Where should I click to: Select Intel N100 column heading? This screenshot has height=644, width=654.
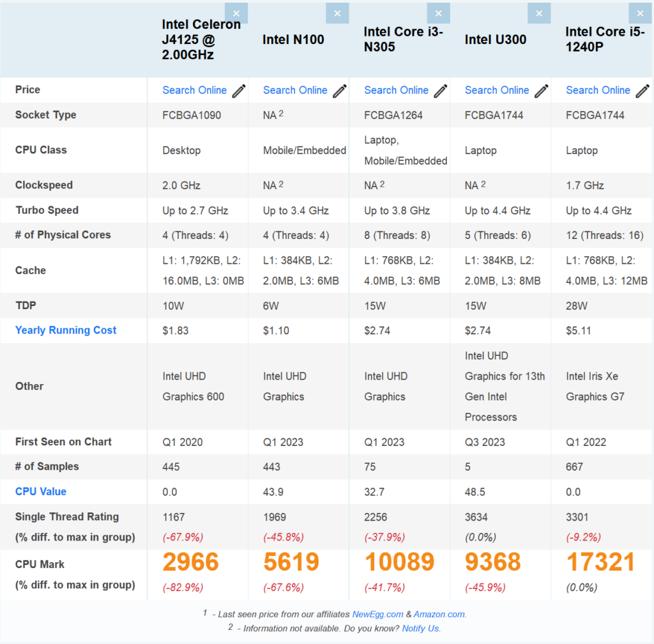point(293,40)
